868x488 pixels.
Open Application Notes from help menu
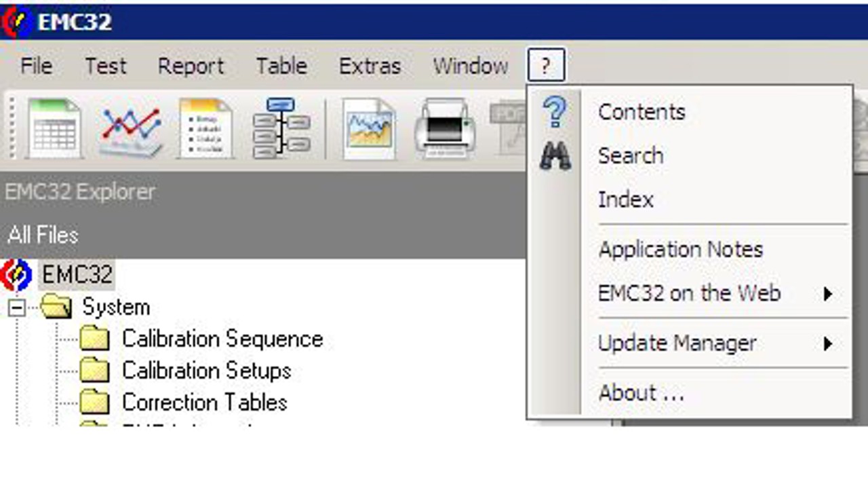pos(681,249)
